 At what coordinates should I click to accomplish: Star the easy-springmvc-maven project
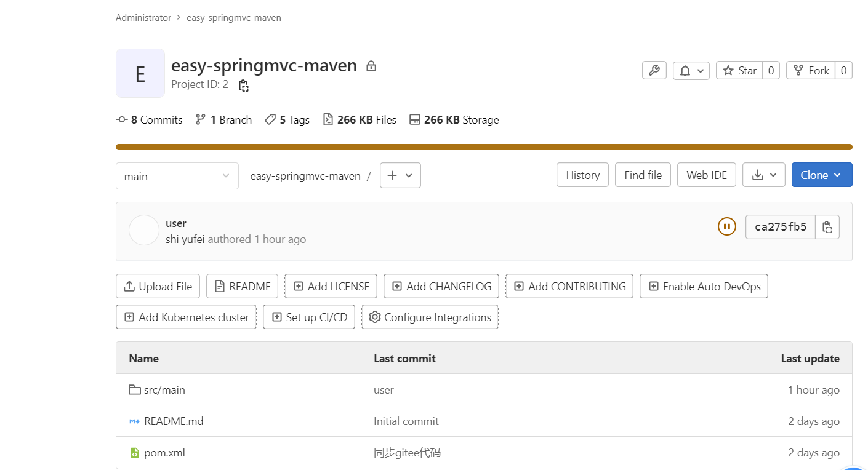pos(739,71)
